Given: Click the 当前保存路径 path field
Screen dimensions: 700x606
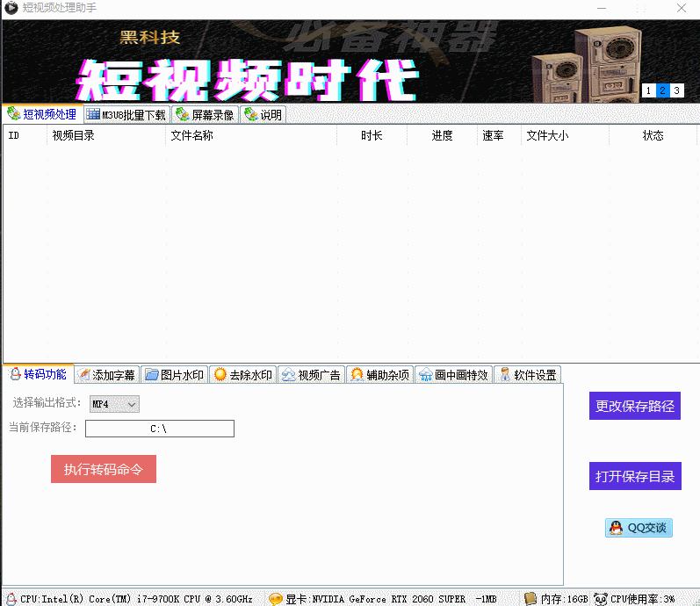Looking at the screenshot, I should (x=159, y=429).
